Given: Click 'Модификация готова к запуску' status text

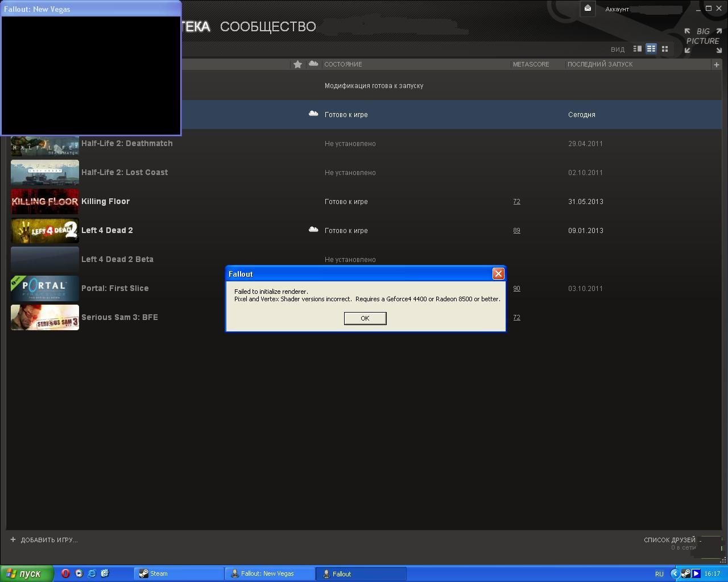Looking at the screenshot, I should pyautogui.click(x=374, y=86).
